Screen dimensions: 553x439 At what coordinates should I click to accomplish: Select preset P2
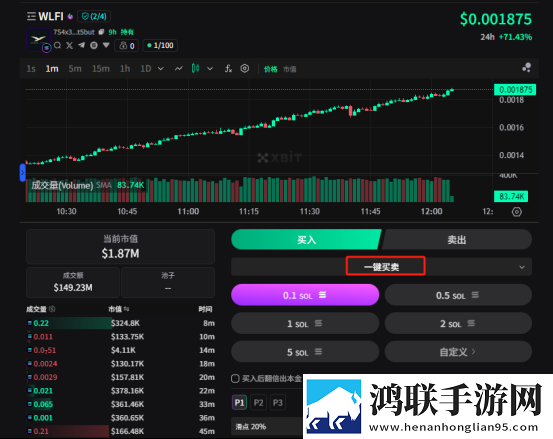258,403
